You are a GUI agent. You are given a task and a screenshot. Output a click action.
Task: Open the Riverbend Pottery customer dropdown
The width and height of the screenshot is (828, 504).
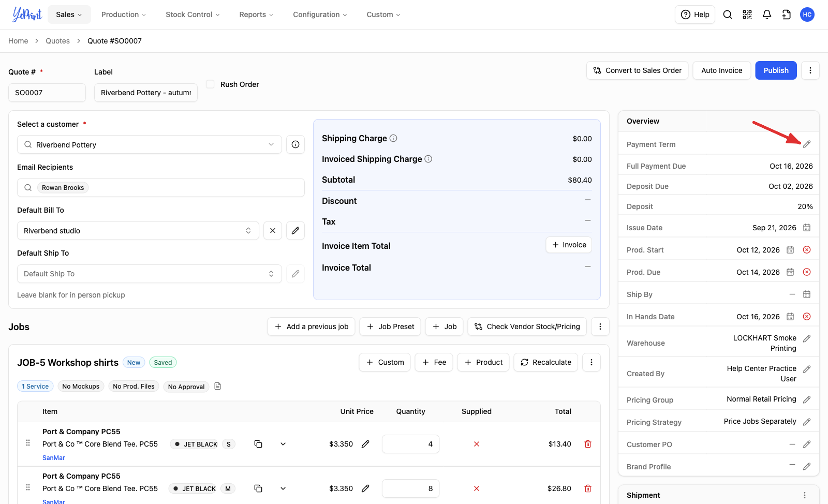[150, 144]
